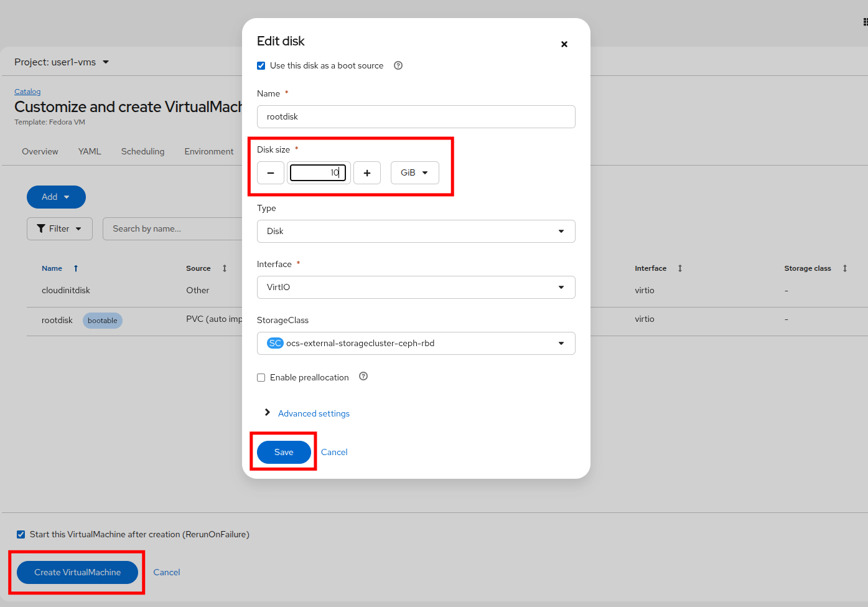Image resolution: width=868 pixels, height=607 pixels.
Task: Decrease disk size with minus button
Action: (x=271, y=172)
